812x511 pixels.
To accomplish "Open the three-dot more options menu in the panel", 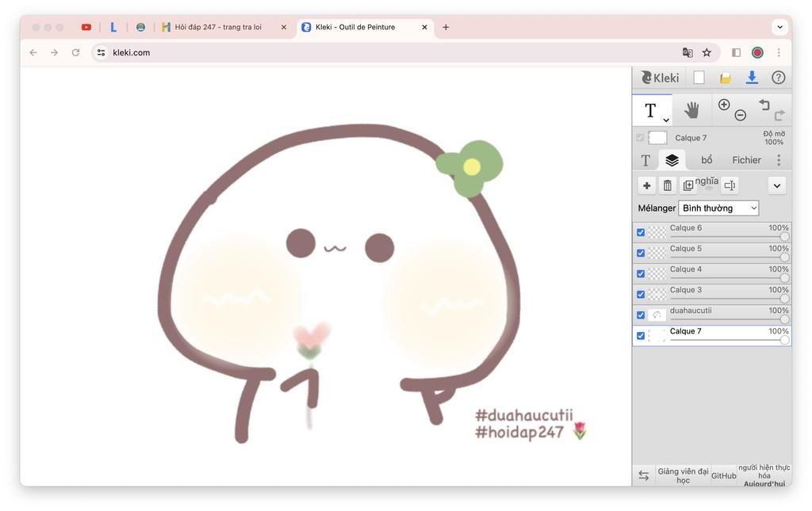I will [779, 160].
